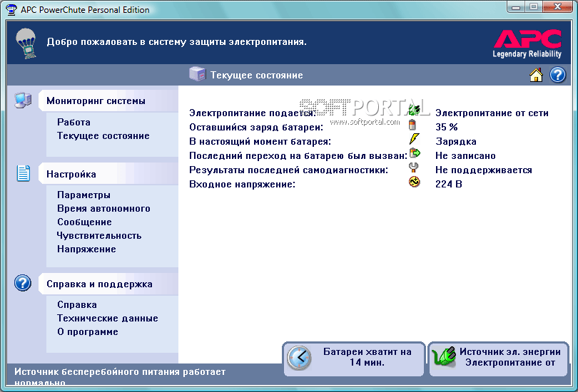Click PowerChute app icon in the title bar
578x392 pixels.
point(11,9)
